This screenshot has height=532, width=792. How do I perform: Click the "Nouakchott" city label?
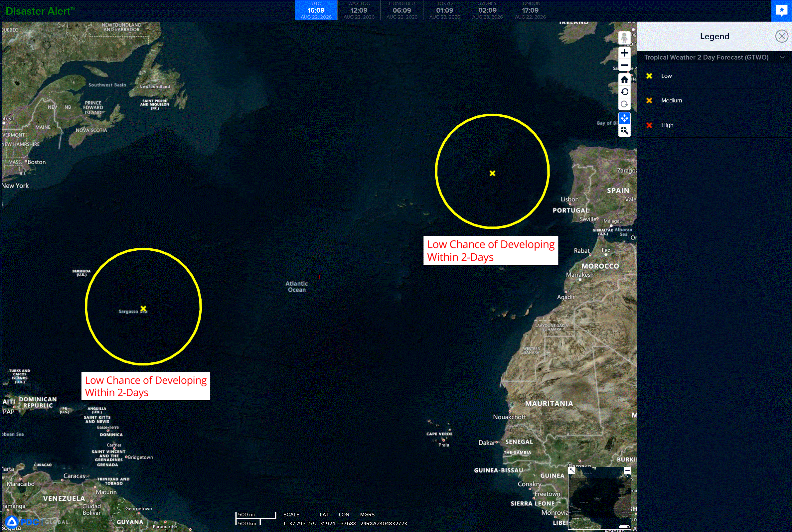click(509, 417)
